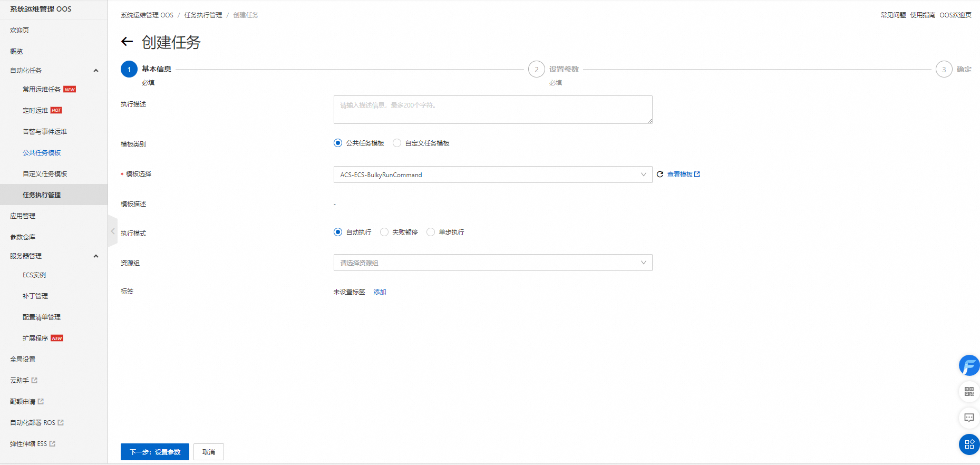Select the 单步执行 execution mode
Screen dimensions: 980x465
pos(431,232)
